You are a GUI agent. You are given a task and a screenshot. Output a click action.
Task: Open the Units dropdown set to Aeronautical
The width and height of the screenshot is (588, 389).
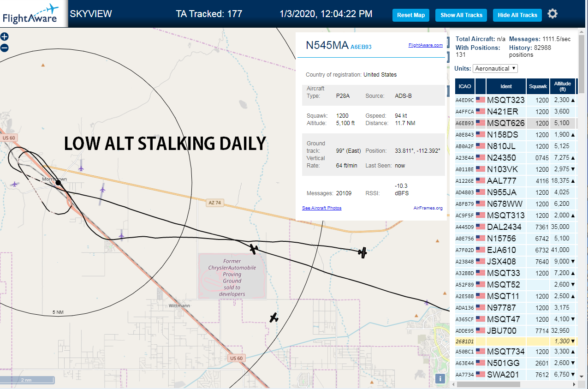[x=495, y=68]
